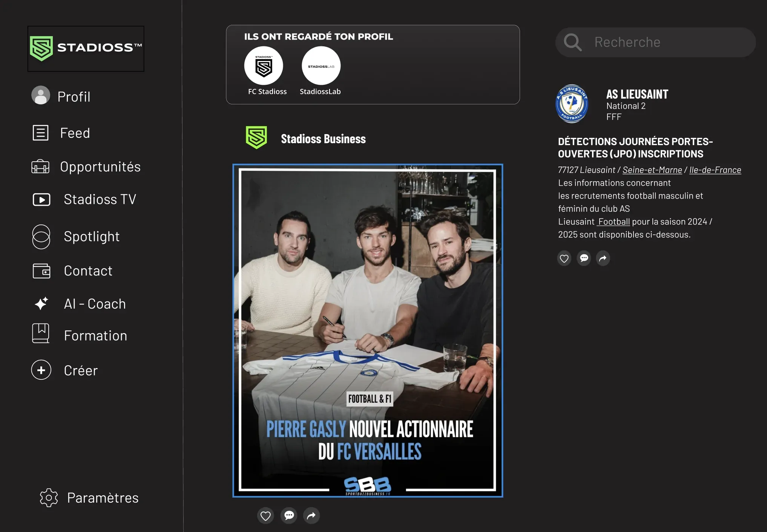Share the Stadioss Business post
This screenshot has height=532, width=767.
click(x=311, y=516)
